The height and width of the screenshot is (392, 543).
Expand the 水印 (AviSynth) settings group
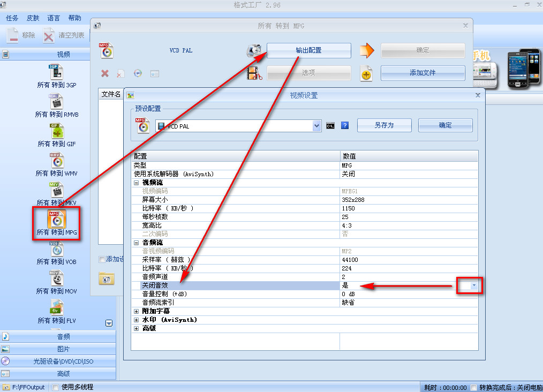click(137, 319)
